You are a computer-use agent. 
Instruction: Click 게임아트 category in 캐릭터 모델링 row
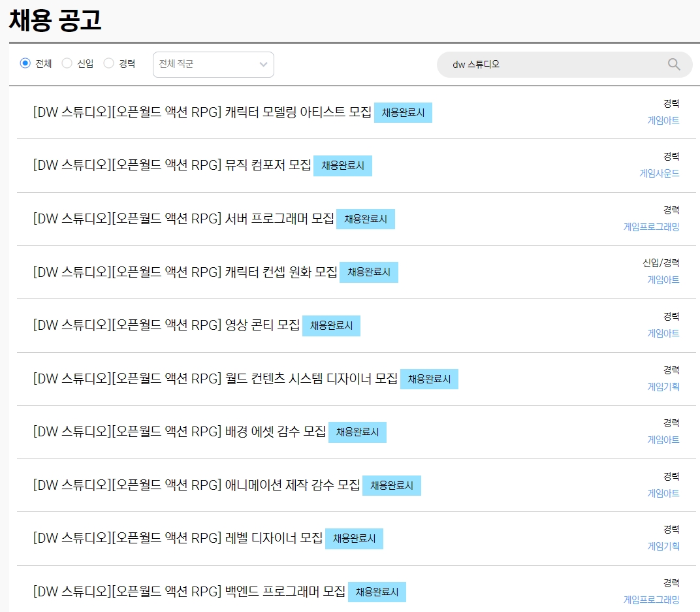coord(663,121)
